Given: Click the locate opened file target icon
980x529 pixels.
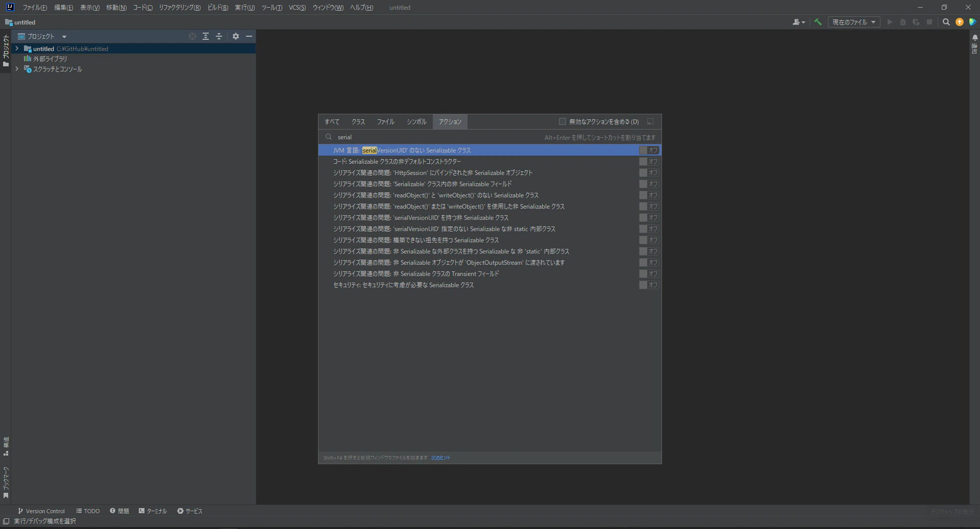Looking at the screenshot, I should coord(192,37).
